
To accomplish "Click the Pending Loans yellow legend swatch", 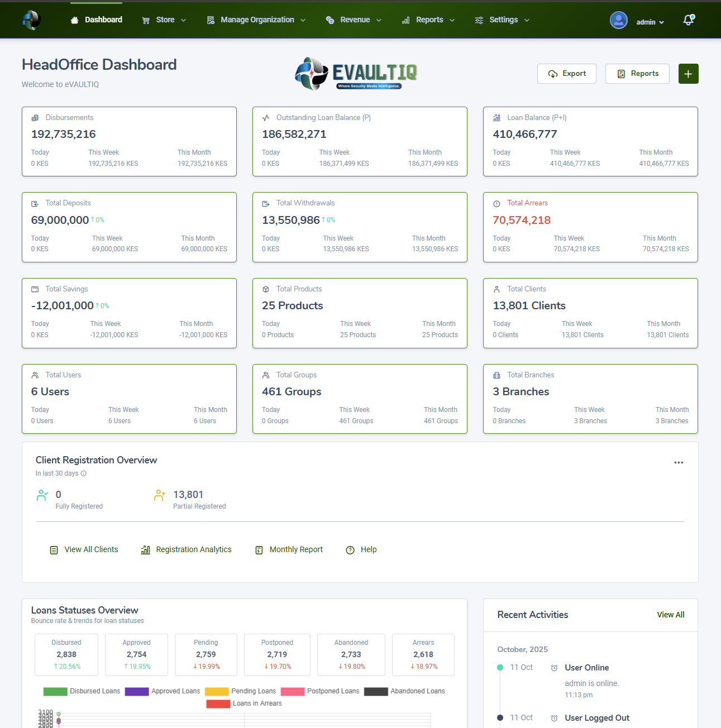I will (217, 691).
